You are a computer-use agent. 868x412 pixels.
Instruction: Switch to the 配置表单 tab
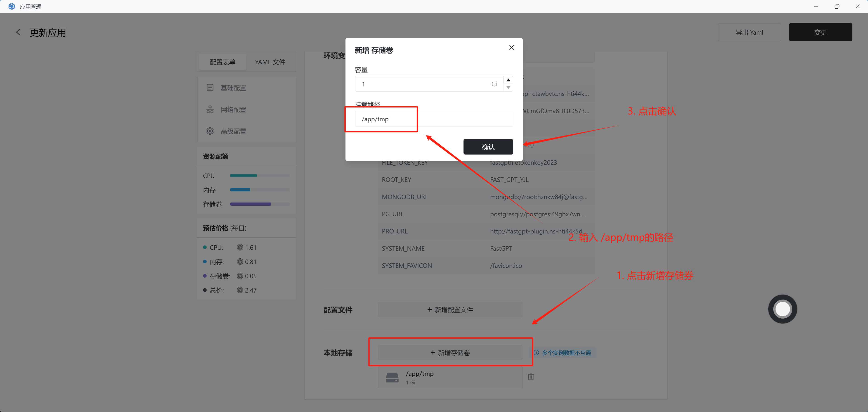tap(222, 62)
